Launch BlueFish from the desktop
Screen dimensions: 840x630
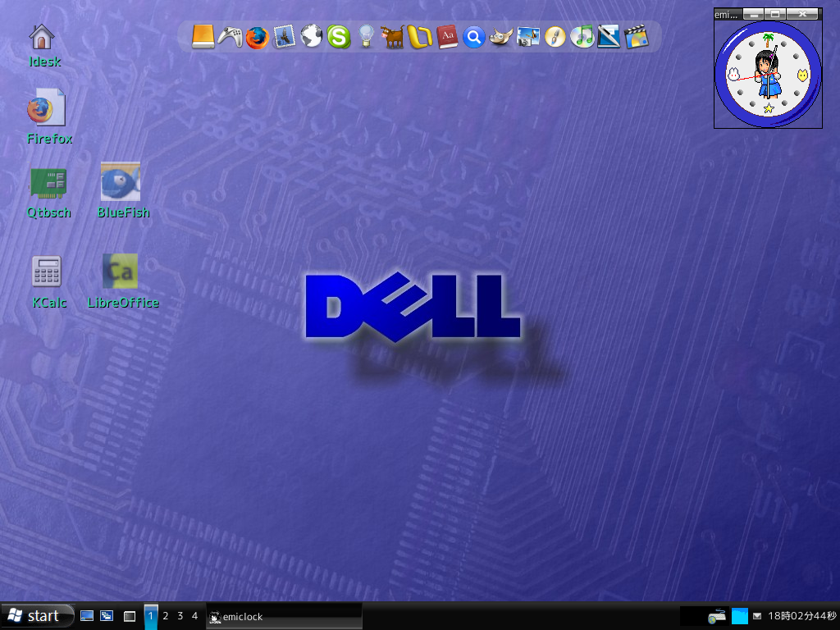(121, 180)
